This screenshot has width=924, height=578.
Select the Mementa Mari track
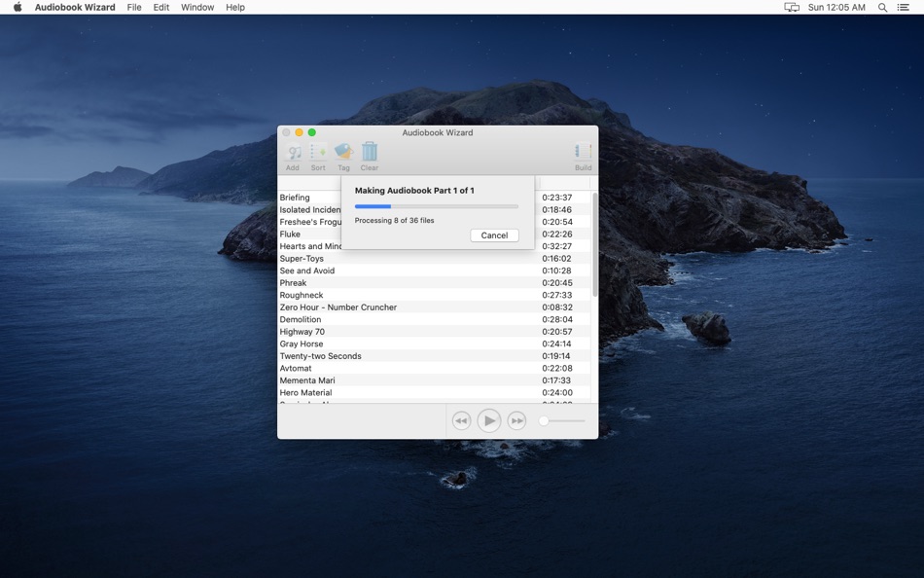pos(435,380)
